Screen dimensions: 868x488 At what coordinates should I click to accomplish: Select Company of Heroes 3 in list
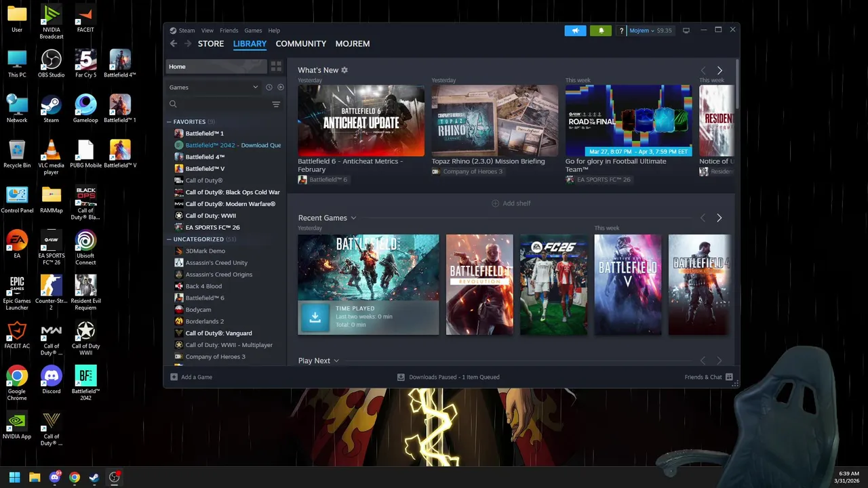click(216, 357)
